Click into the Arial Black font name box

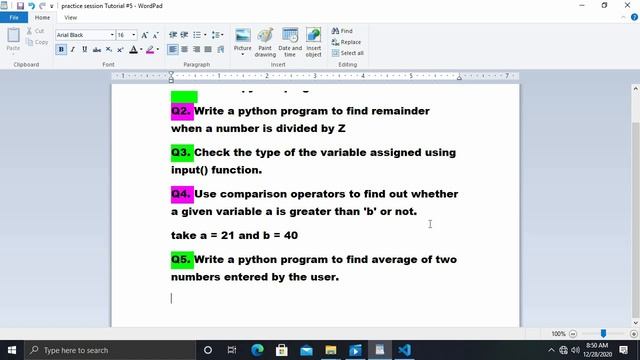(x=82, y=35)
